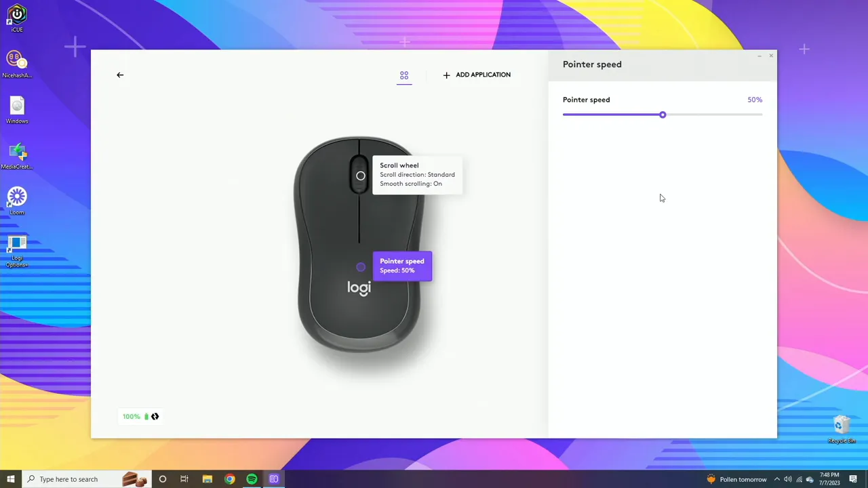This screenshot has width=868, height=488.
Task: Open the Recycle Bin
Action: tap(842, 430)
